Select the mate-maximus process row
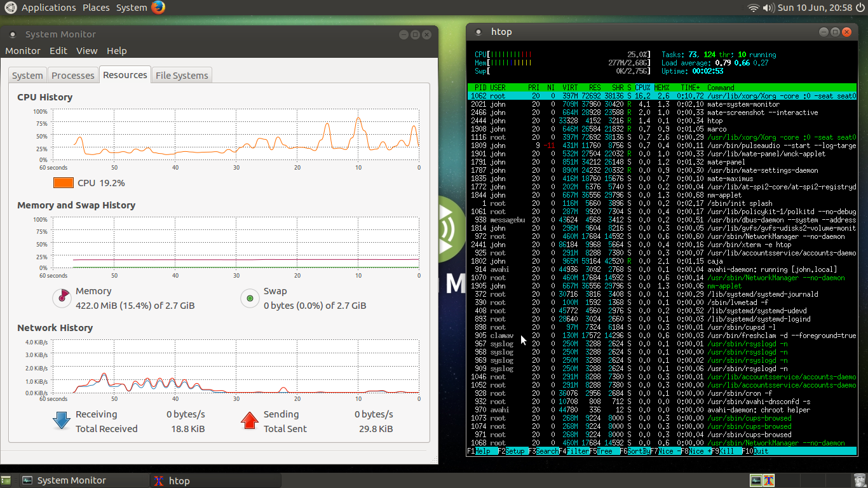The height and width of the screenshot is (488, 868). (661, 179)
